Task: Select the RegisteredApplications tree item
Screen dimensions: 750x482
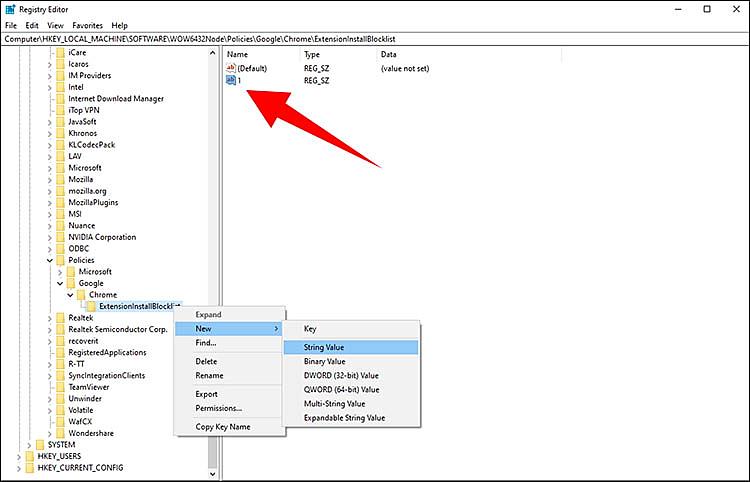Action: 107,352
